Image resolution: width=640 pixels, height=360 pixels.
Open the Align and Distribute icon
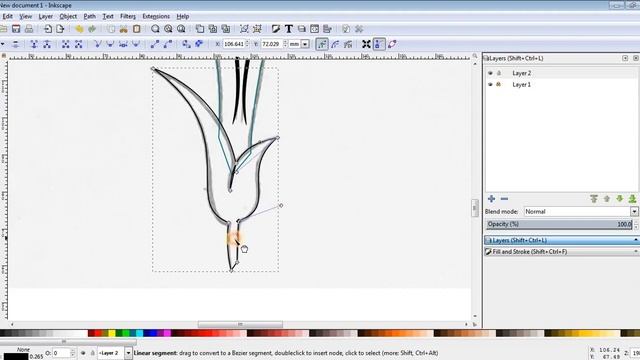[x=327, y=29]
